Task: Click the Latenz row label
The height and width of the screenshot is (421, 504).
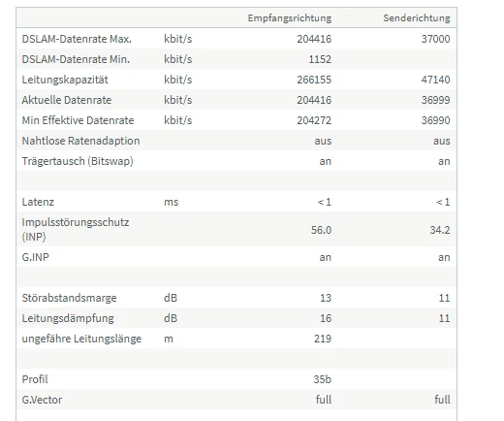Action: [38, 202]
